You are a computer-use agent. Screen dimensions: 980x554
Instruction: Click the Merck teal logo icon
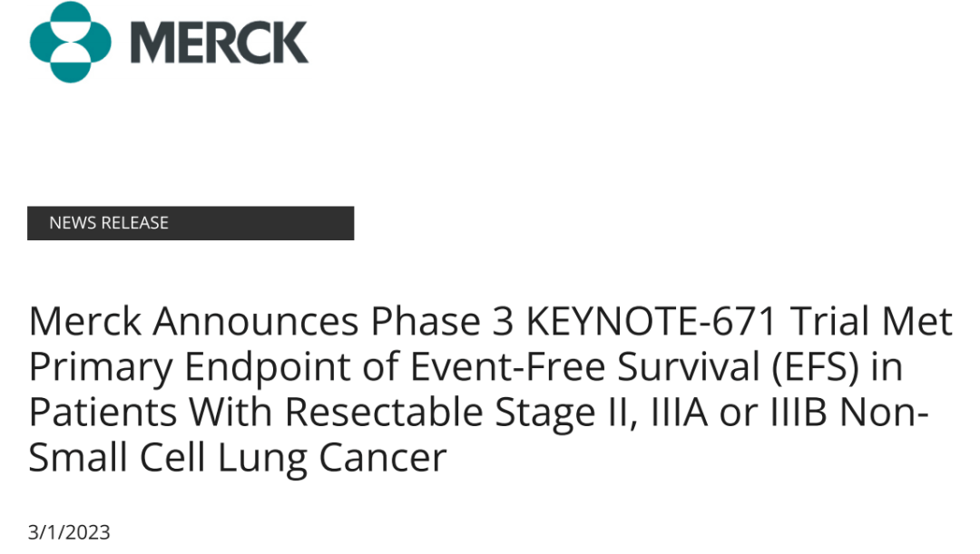click(x=71, y=42)
